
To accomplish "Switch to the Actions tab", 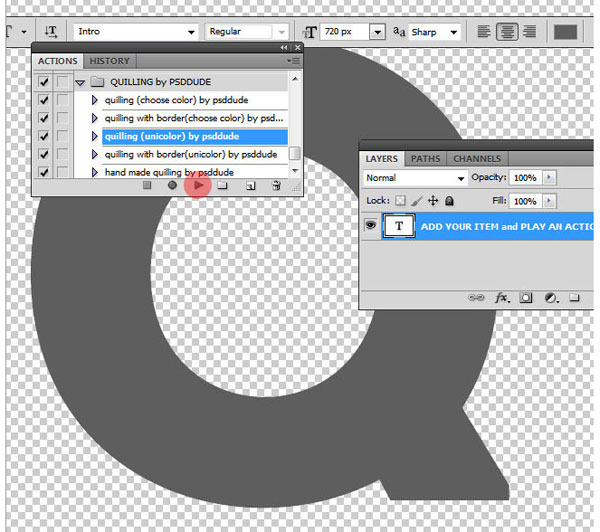I will (58, 61).
